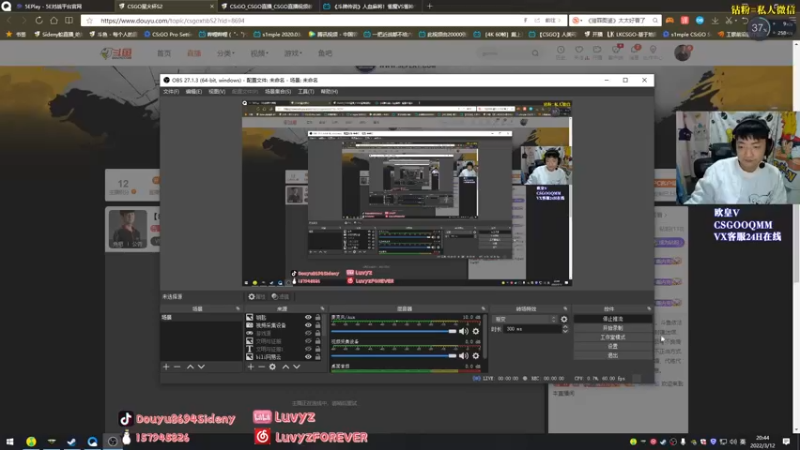
Task: Click 工作室模式 studio mode button
Action: point(613,337)
